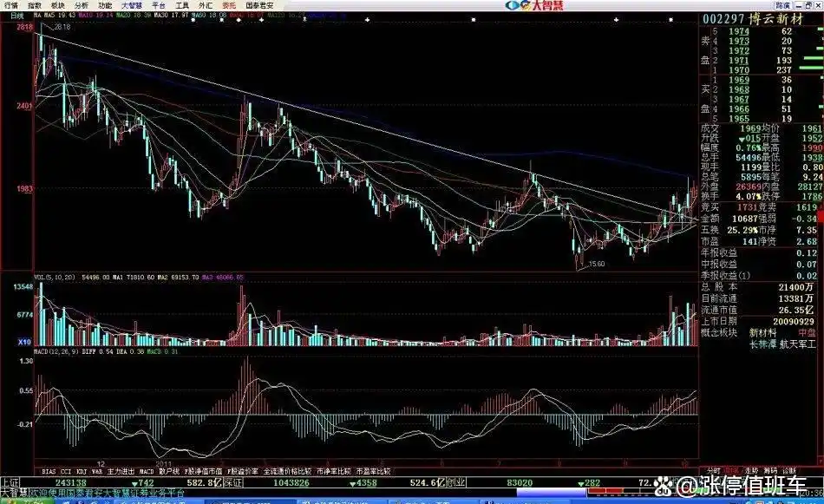824x504 pixels.
Task: Click the 创业 index label
Action: point(455,482)
